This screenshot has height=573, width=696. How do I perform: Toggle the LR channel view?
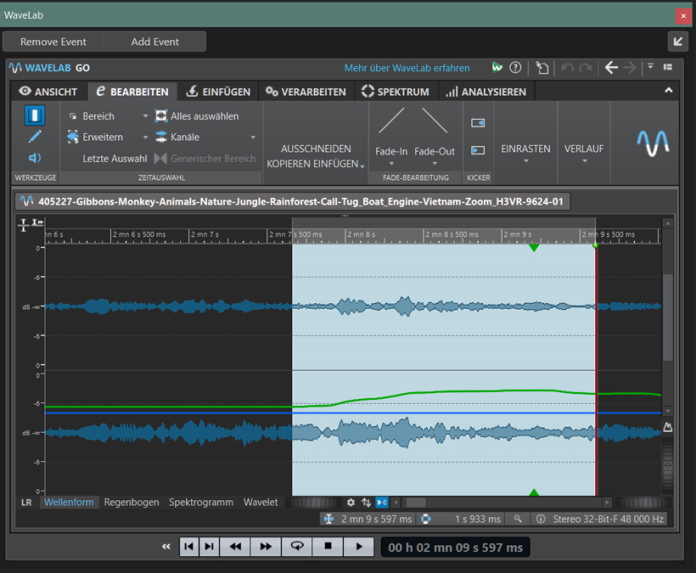27,502
